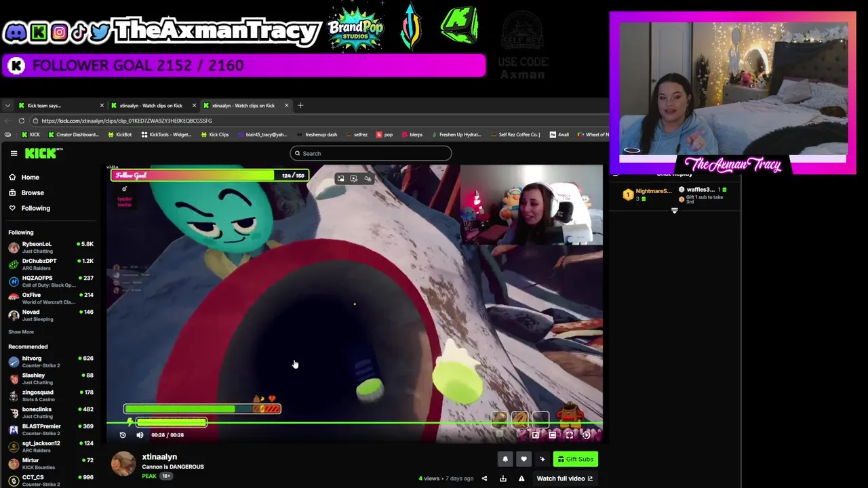Download the clip
Screen dimensions: 868x488
coord(503,479)
